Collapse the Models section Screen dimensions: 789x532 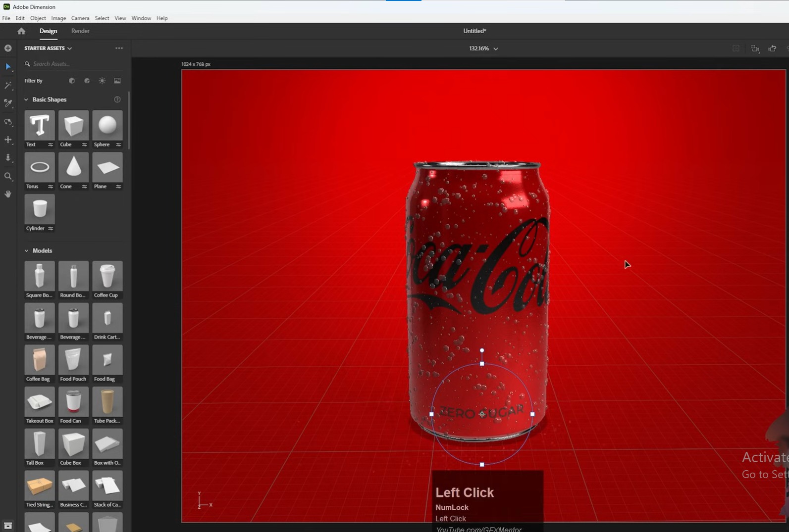click(x=26, y=251)
